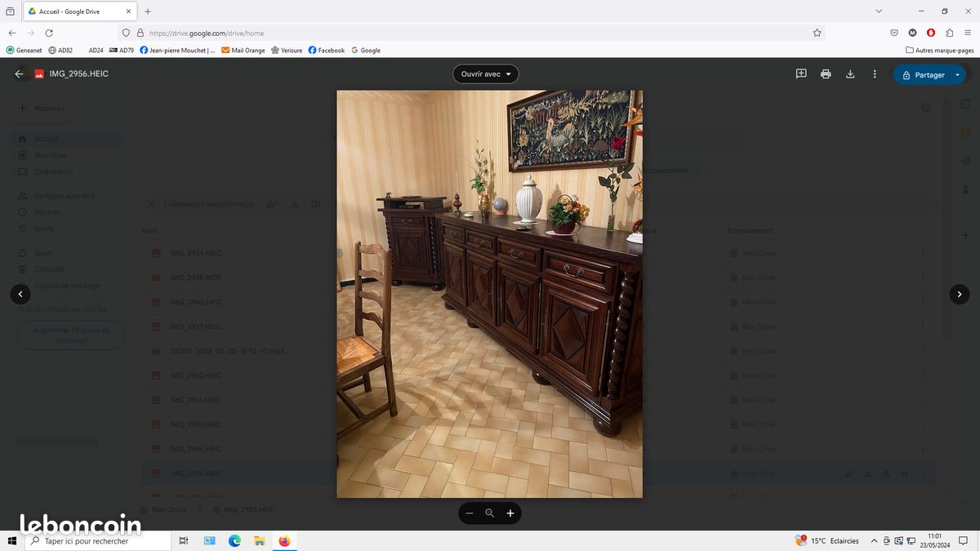The height and width of the screenshot is (551, 980).
Task: Go back in browser history
Action: tap(12, 33)
